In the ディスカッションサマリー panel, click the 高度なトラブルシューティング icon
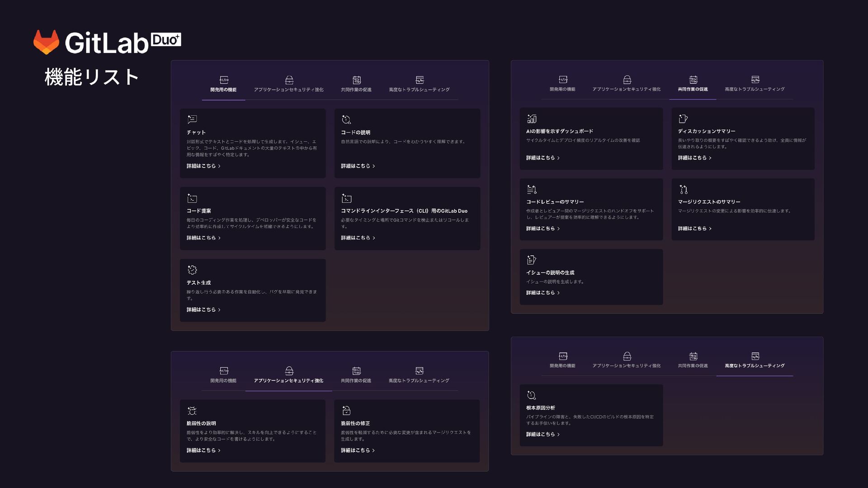 coord(755,80)
